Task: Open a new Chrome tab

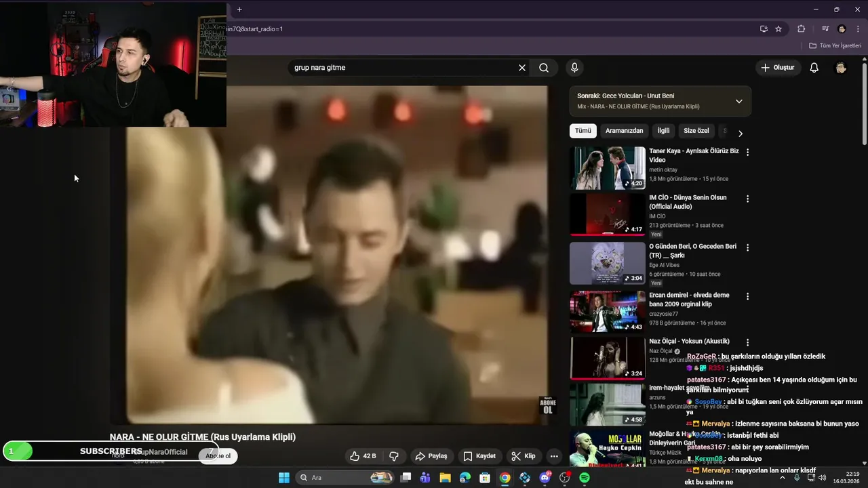Action: pos(239,9)
